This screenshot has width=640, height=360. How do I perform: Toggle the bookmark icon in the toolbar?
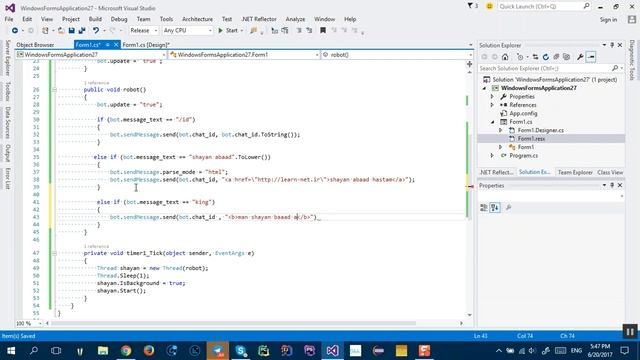point(323,31)
